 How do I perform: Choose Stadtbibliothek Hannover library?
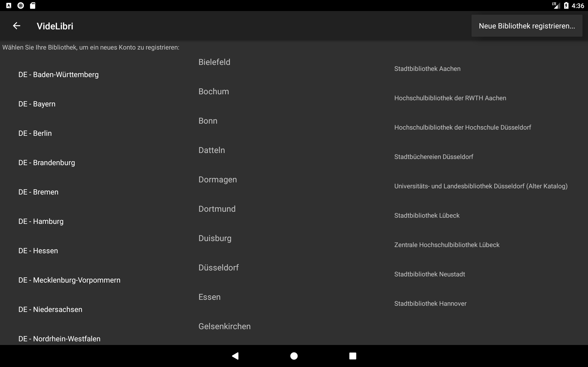430,304
